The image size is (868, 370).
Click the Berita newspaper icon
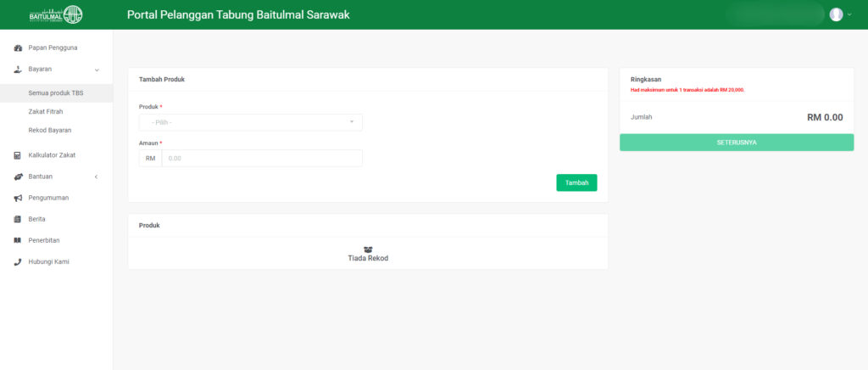point(17,219)
